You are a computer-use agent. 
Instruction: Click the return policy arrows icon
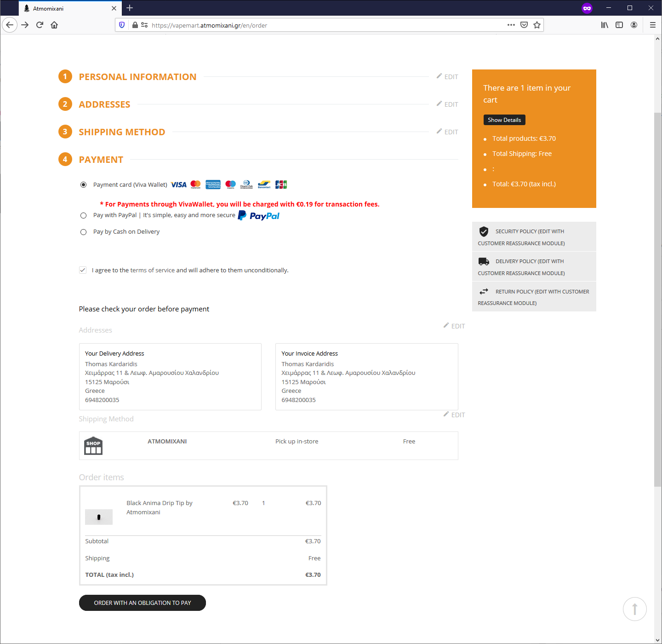click(x=484, y=291)
